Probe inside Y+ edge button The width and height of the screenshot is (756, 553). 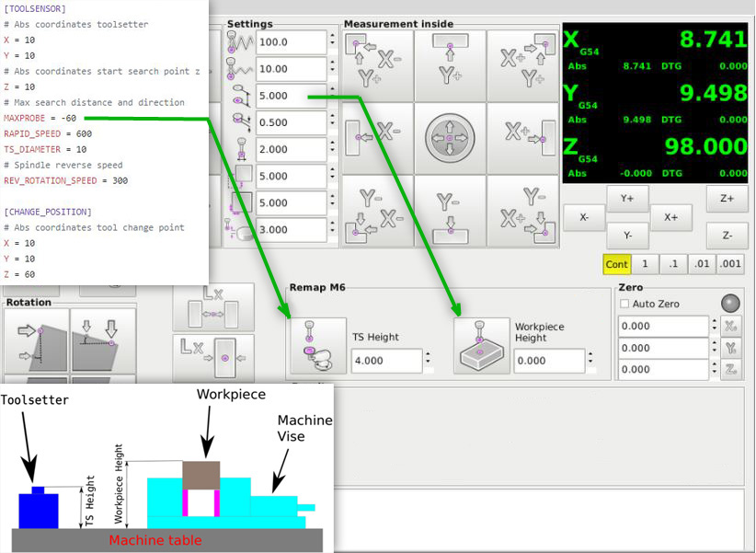pyautogui.click(x=451, y=66)
